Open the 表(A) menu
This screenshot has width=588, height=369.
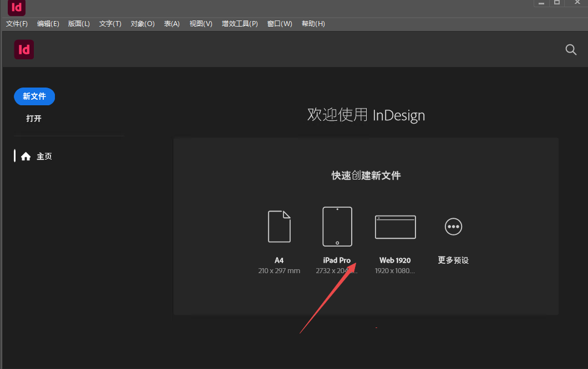[172, 24]
